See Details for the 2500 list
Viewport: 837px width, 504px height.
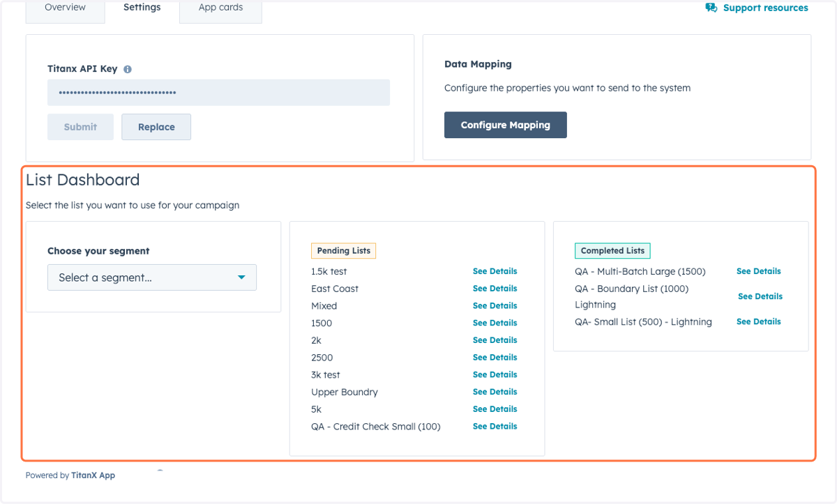[495, 358]
